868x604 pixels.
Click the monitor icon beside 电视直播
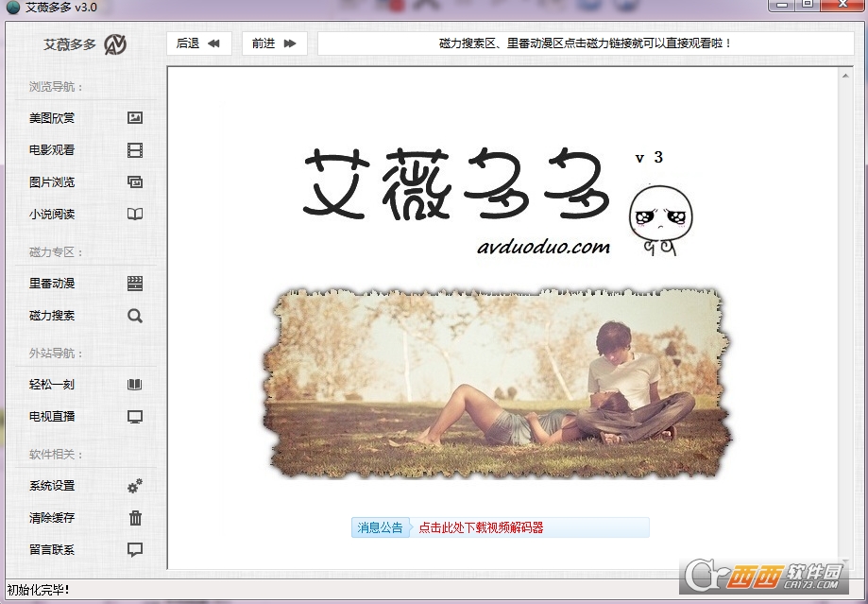click(135, 417)
